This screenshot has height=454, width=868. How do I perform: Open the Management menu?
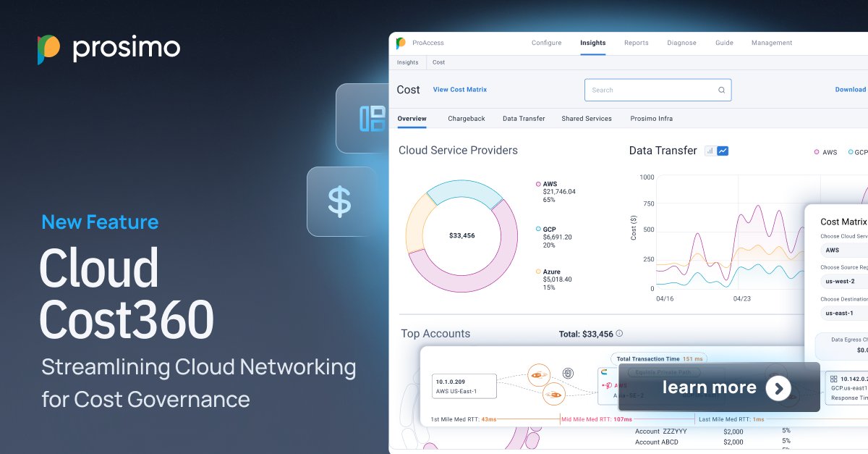pos(772,43)
